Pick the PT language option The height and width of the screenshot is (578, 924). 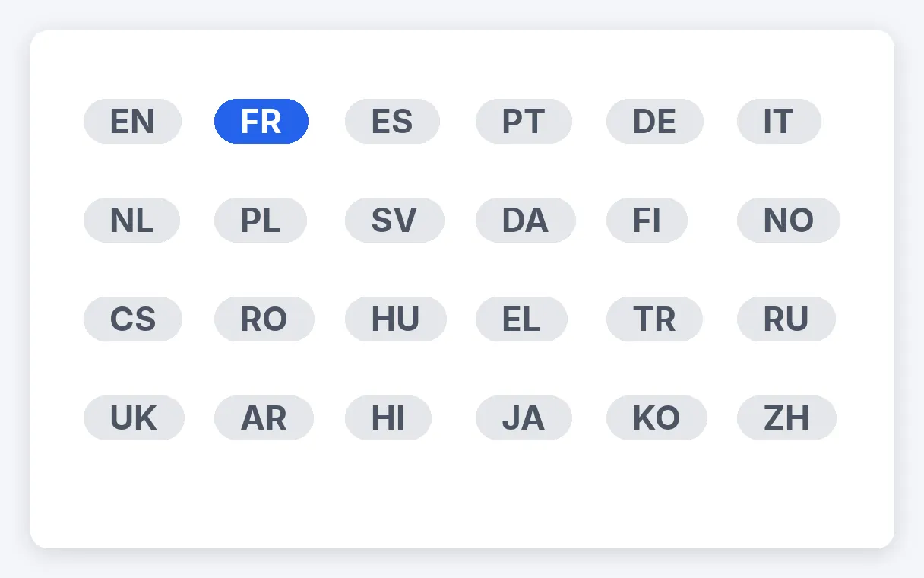[524, 121]
